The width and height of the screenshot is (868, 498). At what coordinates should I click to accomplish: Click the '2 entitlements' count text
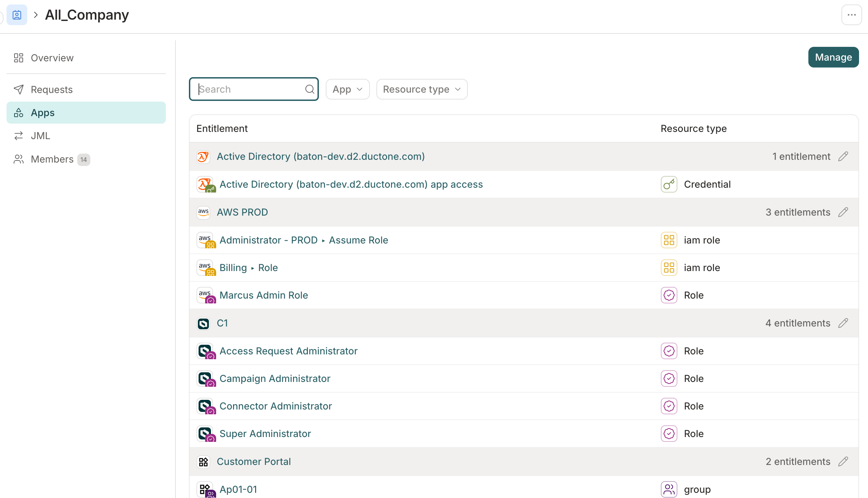tap(798, 461)
